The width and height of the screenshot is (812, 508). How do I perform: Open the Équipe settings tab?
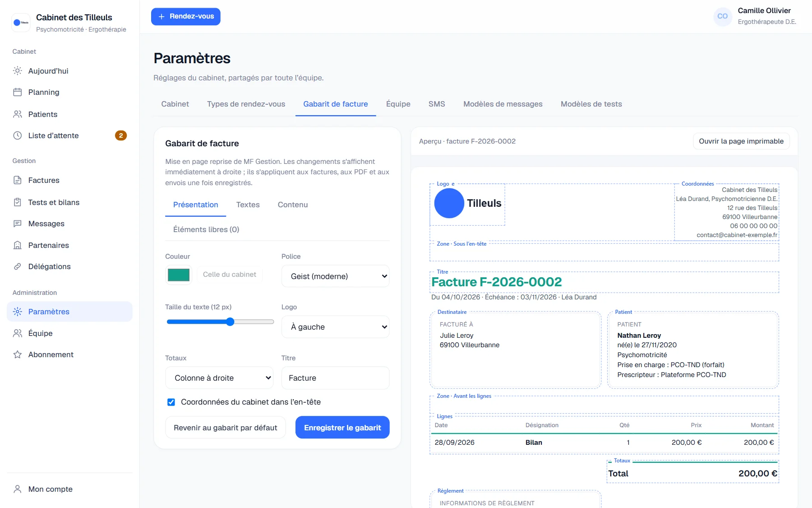(398, 104)
